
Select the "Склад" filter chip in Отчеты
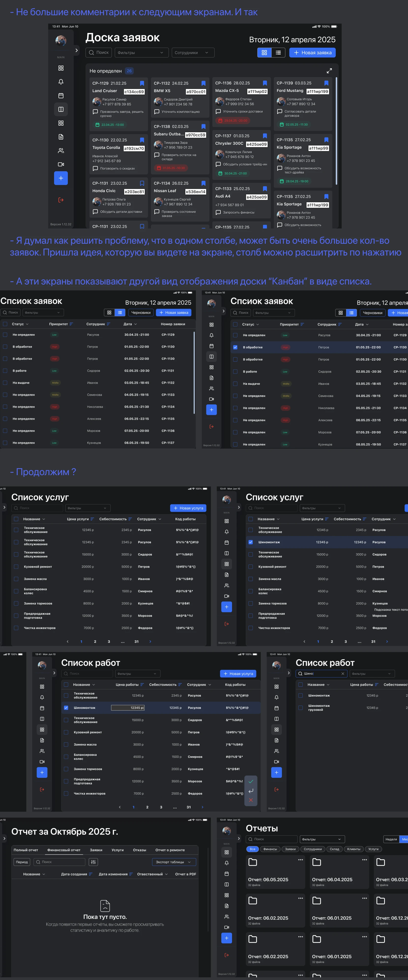click(x=334, y=849)
